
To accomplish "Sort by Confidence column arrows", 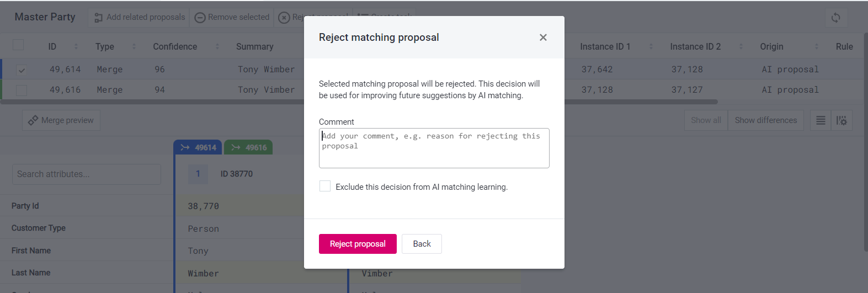I will (217, 46).
